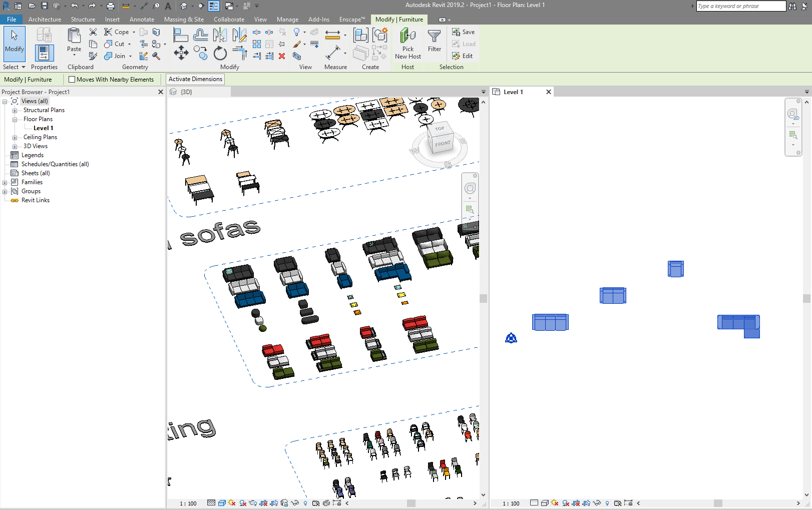Close the Level 1 view tab
812x510 pixels.
549,92
